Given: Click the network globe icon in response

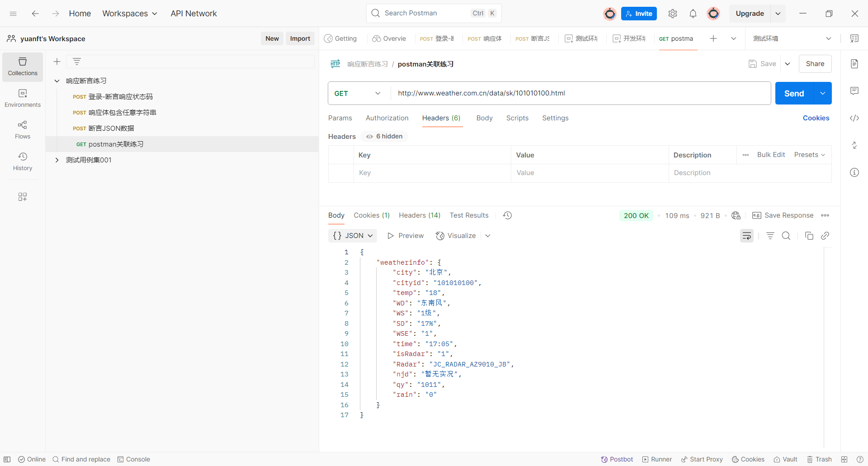Looking at the screenshot, I should [x=736, y=215].
